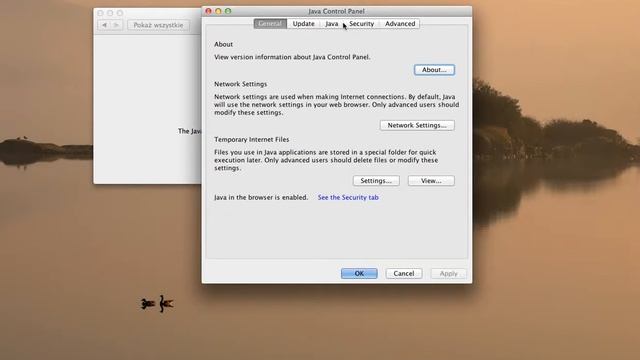Screen dimensions: 640x360
Task: Confirm with the OK button
Action: pos(359,273)
